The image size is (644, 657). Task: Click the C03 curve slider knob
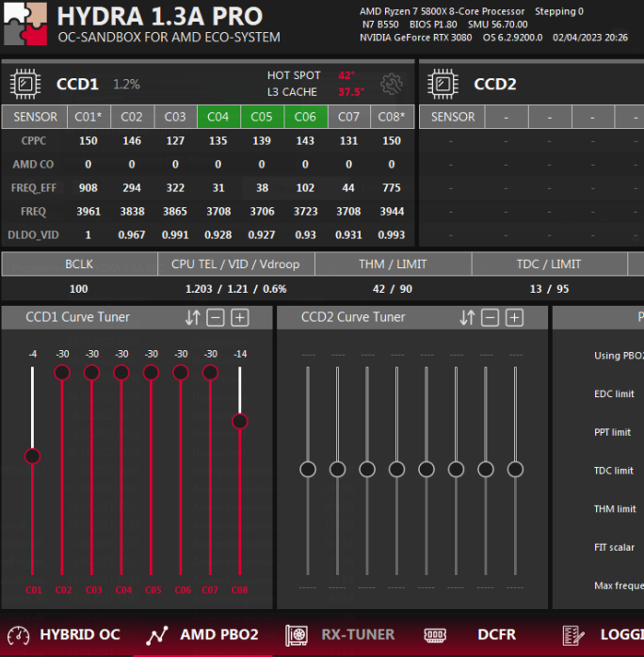click(91, 373)
